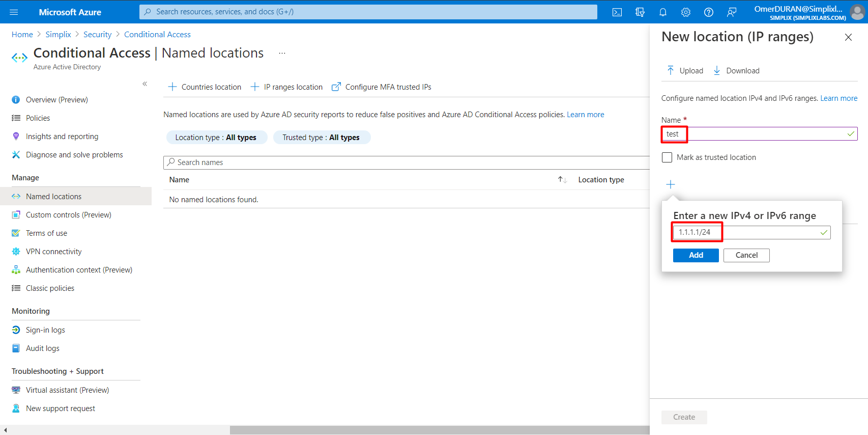Click the Conditional Access diamond icon beside title
Viewport: 868px width, 435px height.
19,58
